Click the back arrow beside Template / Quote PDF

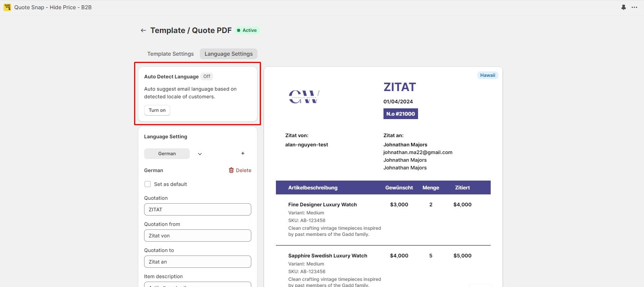coord(143,30)
